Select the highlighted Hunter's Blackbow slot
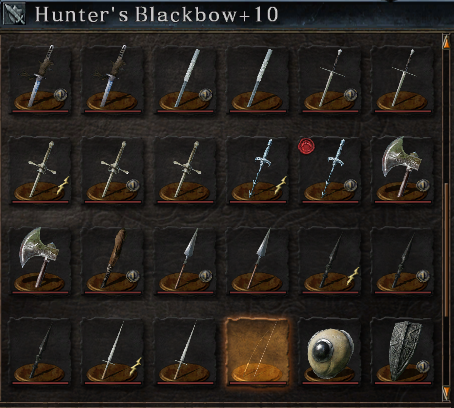This screenshot has height=408, width=454. 258,352
